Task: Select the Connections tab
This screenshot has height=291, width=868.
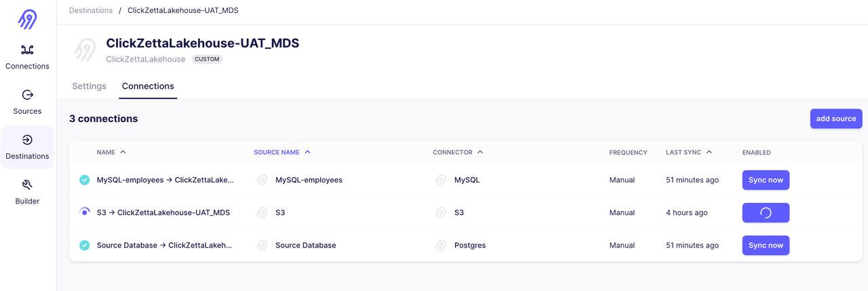Action: click(148, 86)
